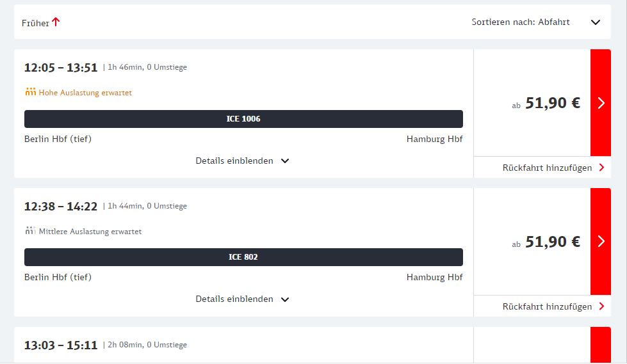This screenshot has width=627, height=364.
Task: Show earlier connections via Früher
Action: pyautogui.click(x=36, y=23)
